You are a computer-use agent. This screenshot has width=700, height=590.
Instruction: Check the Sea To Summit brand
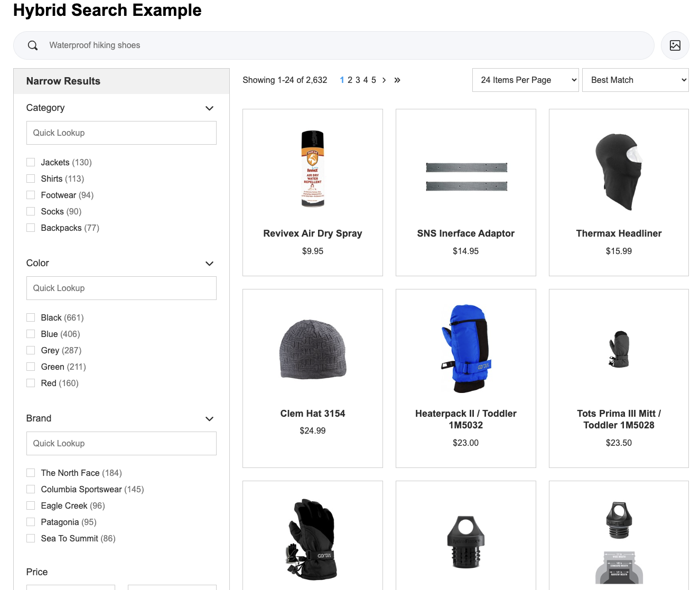(x=31, y=538)
